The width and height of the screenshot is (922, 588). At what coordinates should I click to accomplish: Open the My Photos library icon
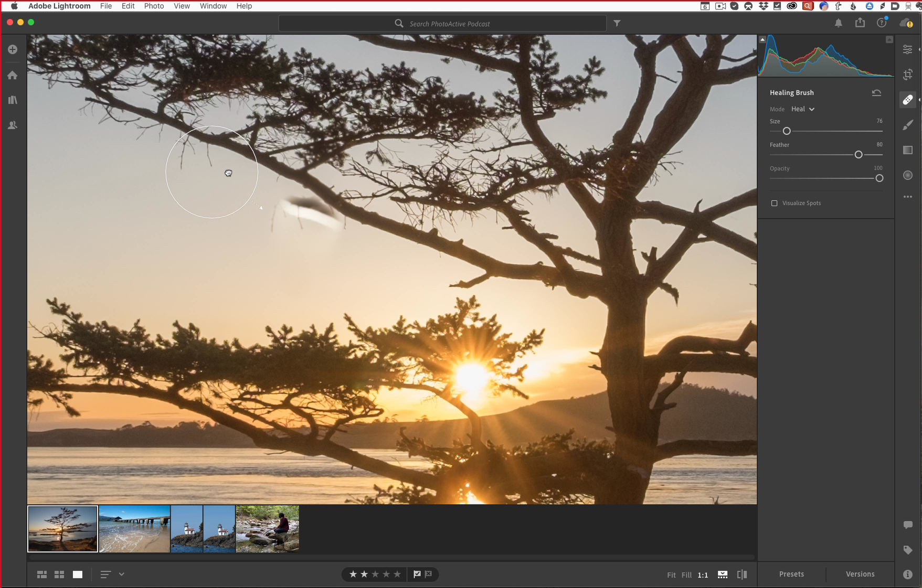click(x=13, y=100)
